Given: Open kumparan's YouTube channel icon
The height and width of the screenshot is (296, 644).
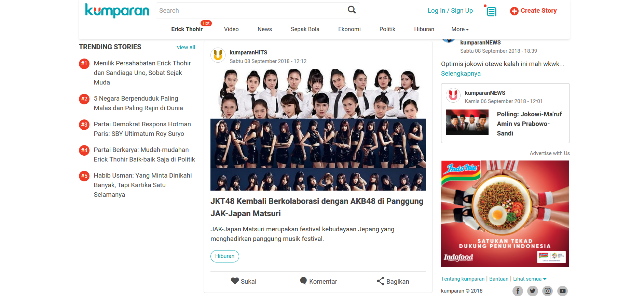Looking at the screenshot, I should [562, 291].
